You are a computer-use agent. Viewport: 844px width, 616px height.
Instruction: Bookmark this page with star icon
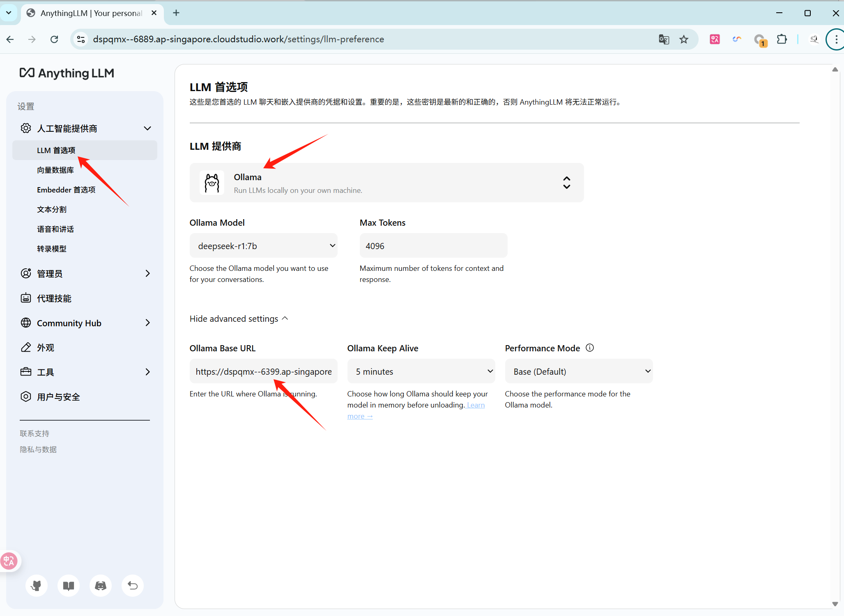click(x=684, y=39)
